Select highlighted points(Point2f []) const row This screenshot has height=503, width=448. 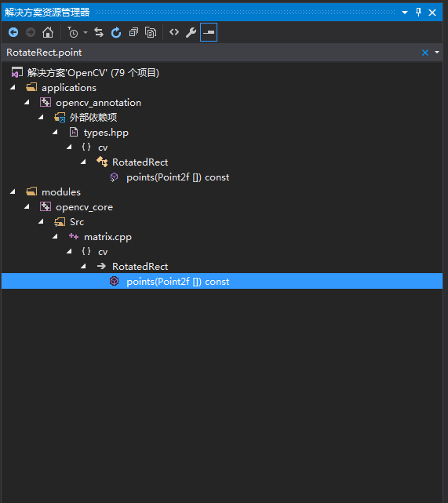click(x=222, y=282)
